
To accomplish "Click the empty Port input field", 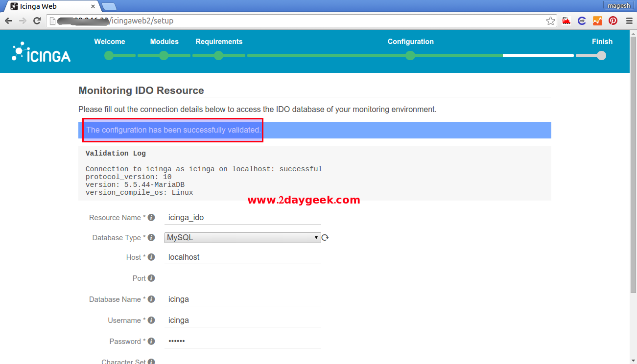I will tap(243, 278).
